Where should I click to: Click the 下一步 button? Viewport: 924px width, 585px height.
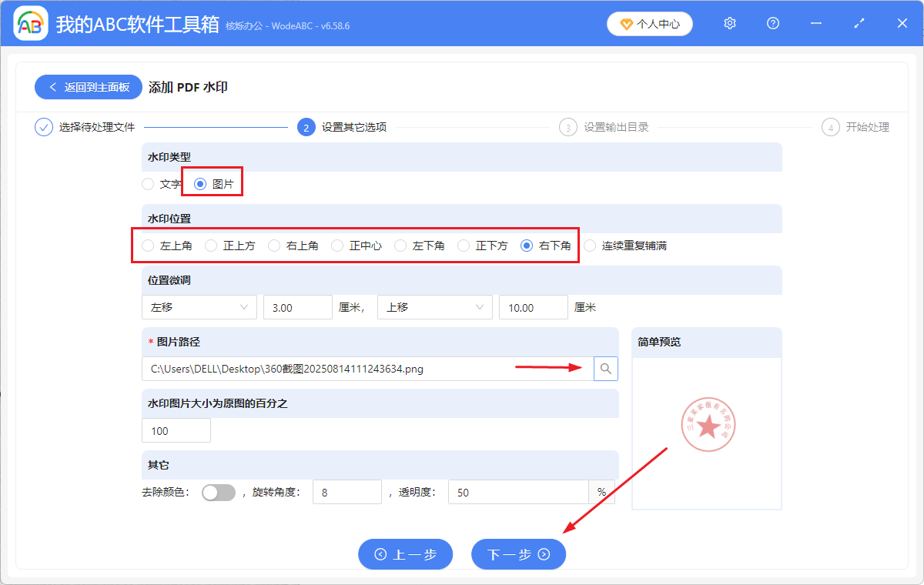[x=518, y=554]
